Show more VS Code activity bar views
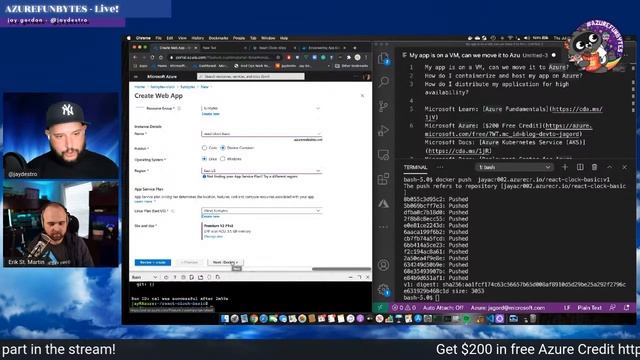640x360 pixels. coord(383,227)
